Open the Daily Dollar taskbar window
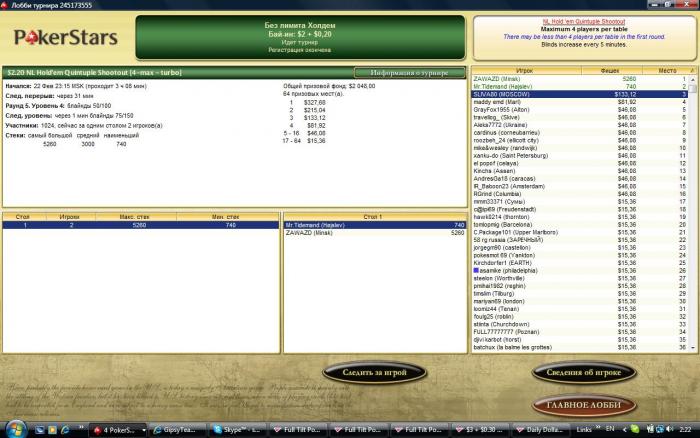The image size is (700, 438). 540,430
